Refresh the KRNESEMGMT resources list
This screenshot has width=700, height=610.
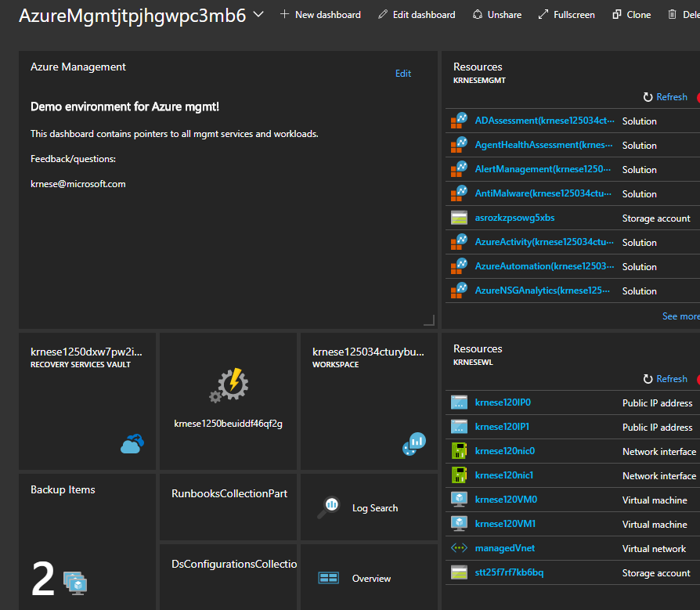tap(666, 97)
